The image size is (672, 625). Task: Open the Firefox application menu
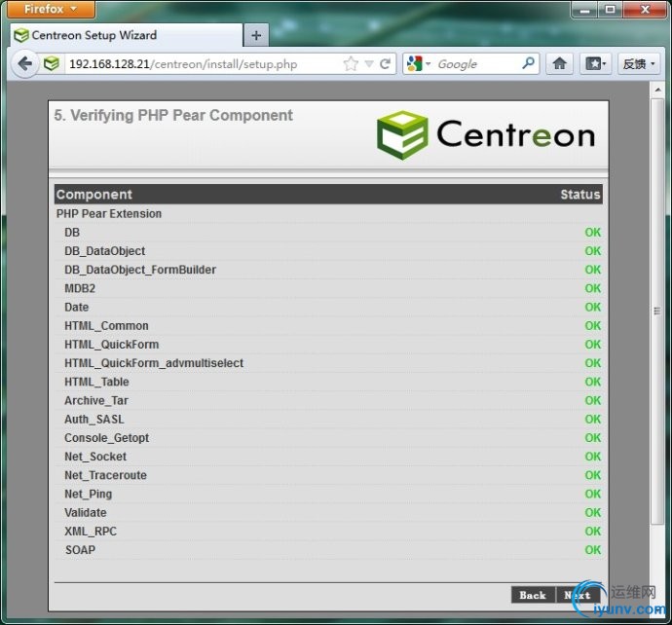[x=51, y=9]
